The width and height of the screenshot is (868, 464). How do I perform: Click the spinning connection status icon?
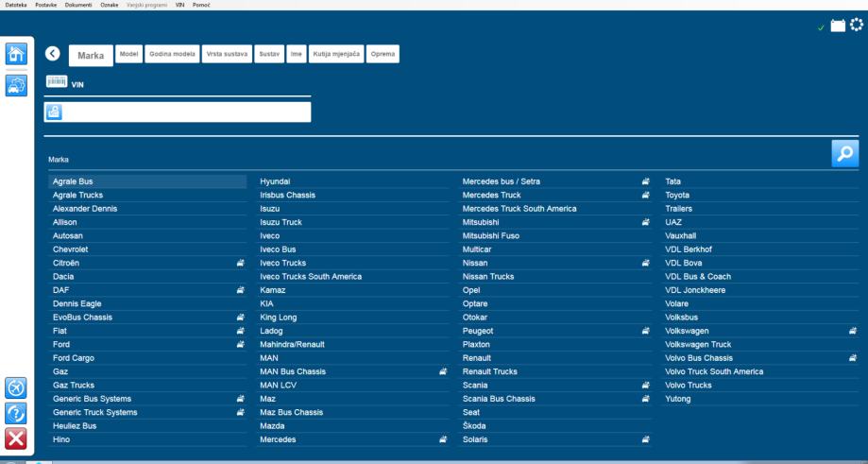click(857, 25)
